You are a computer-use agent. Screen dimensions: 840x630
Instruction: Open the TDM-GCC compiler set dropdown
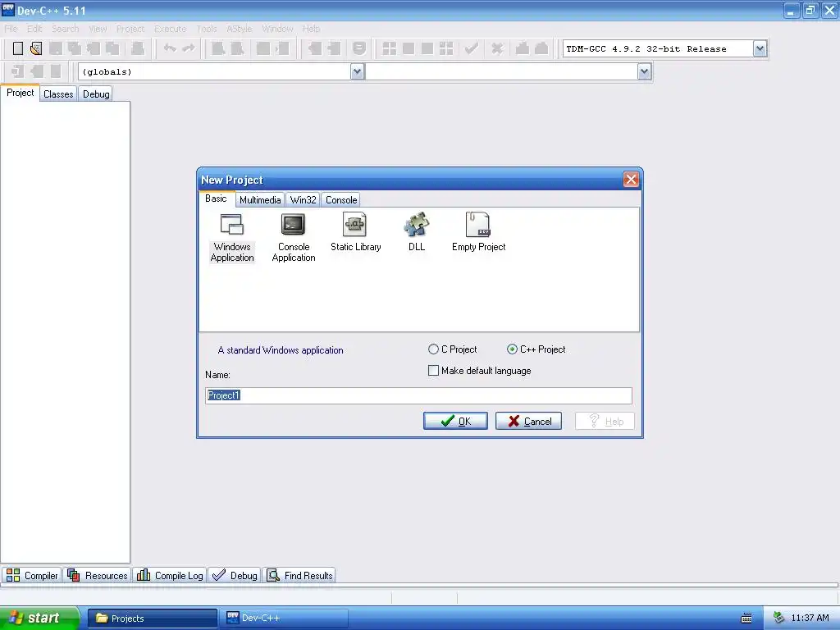[x=760, y=48]
